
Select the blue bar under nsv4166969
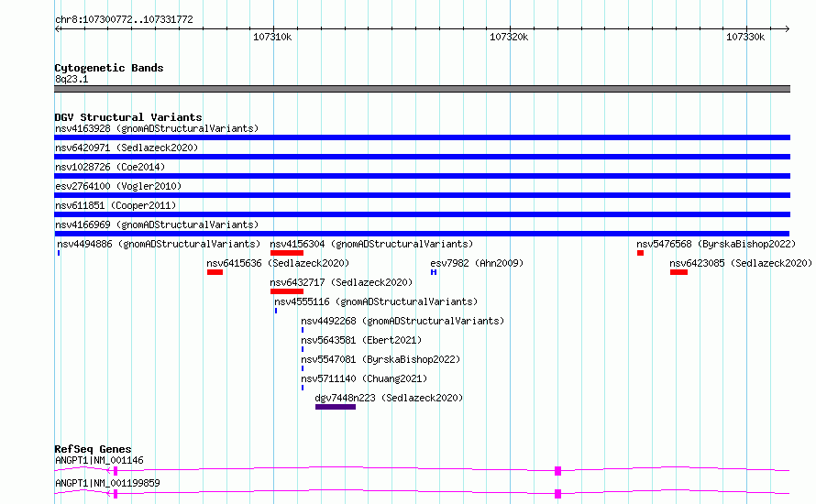coord(422,234)
